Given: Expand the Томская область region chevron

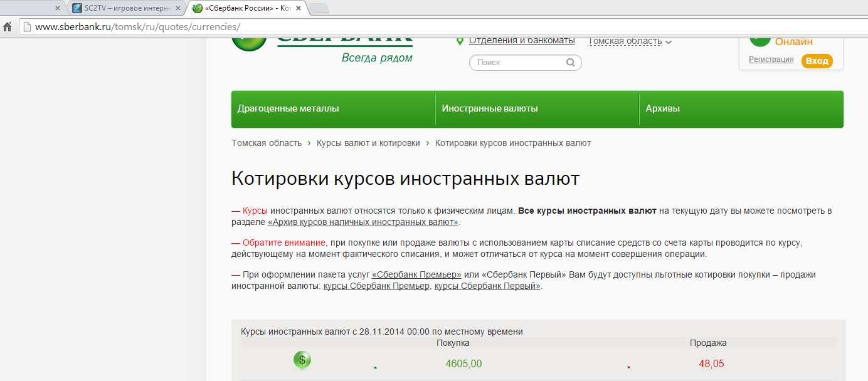Looking at the screenshot, I should click(669, 42).
